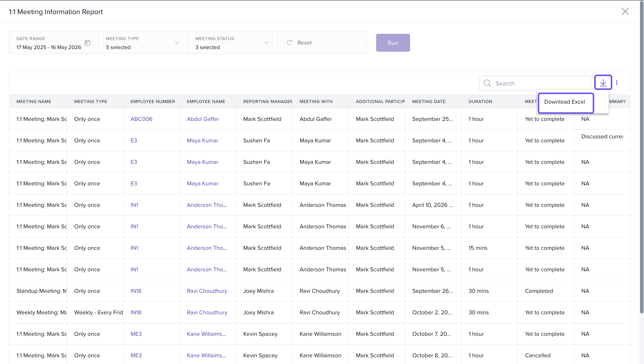This screenshot has width=644, height=364.
Task: Run the report with the Run button
Action: coord(393,43)
